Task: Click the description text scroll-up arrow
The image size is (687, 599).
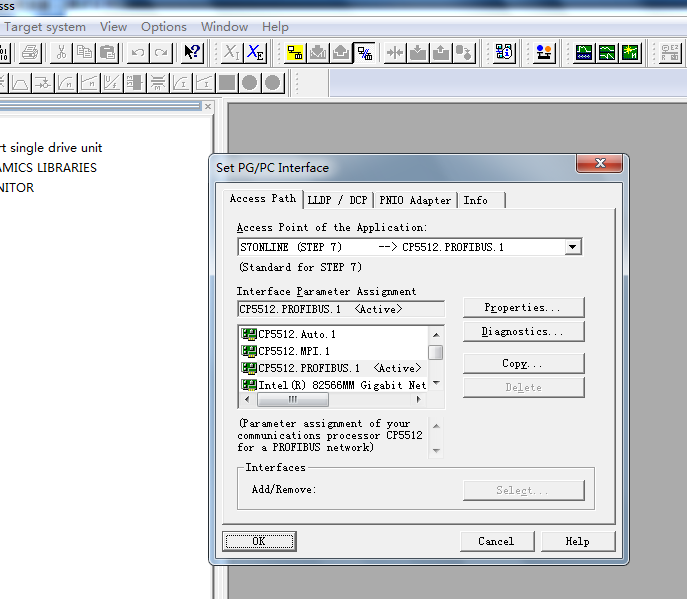Action: tap(436, 426)
